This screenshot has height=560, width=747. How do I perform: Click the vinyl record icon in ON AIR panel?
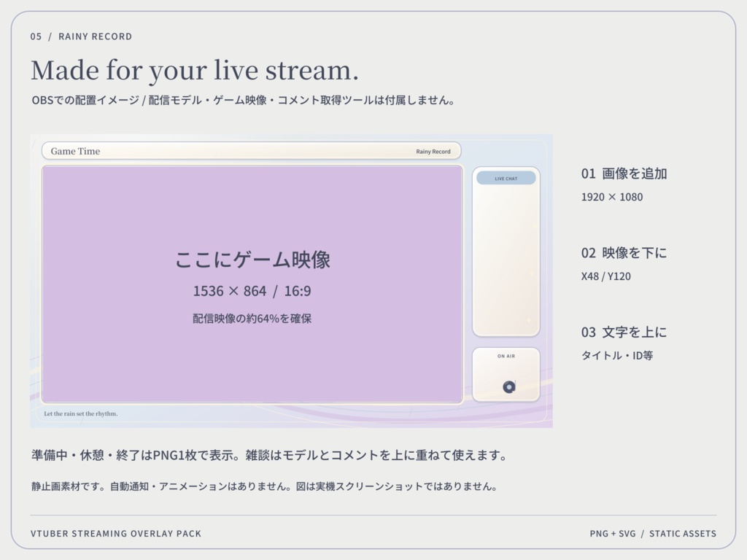[x=508, y=386]
